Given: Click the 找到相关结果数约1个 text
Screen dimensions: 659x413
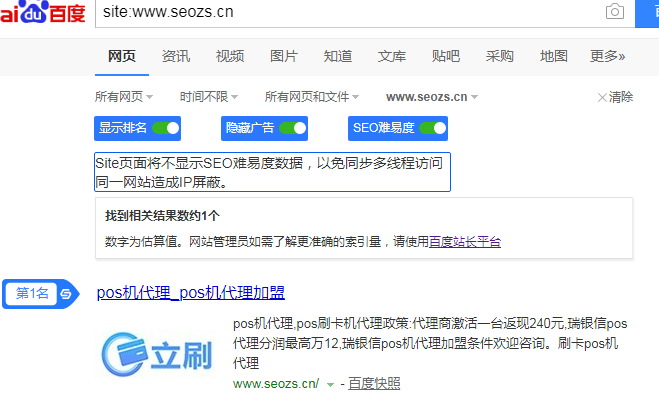Looking at the screenshot, I should (162, 216).
